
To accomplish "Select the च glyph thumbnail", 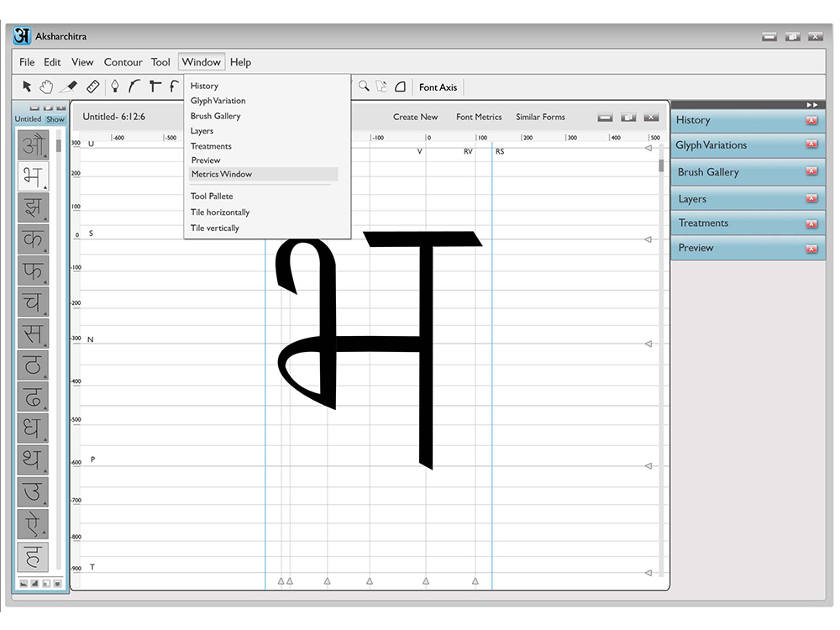I will pos(33,302).
